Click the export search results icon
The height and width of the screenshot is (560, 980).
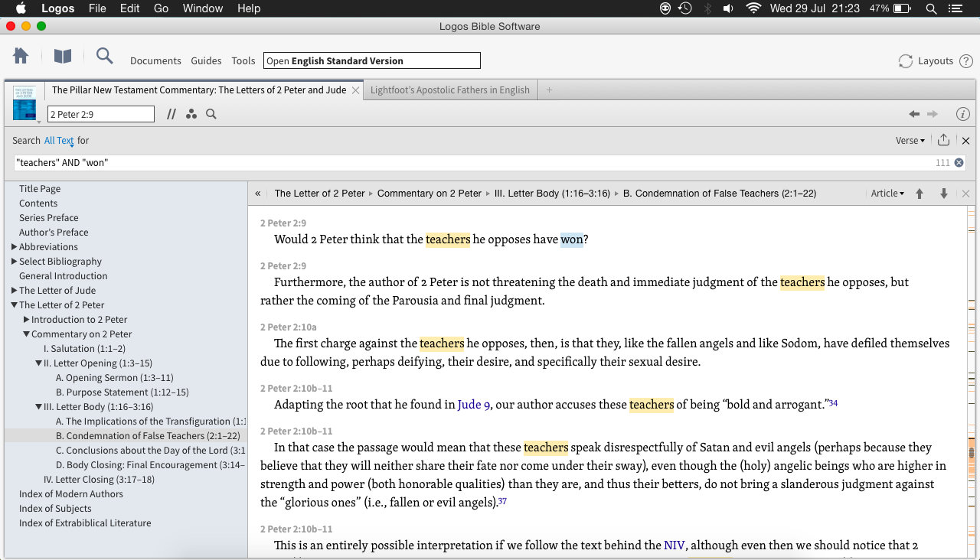943,140
